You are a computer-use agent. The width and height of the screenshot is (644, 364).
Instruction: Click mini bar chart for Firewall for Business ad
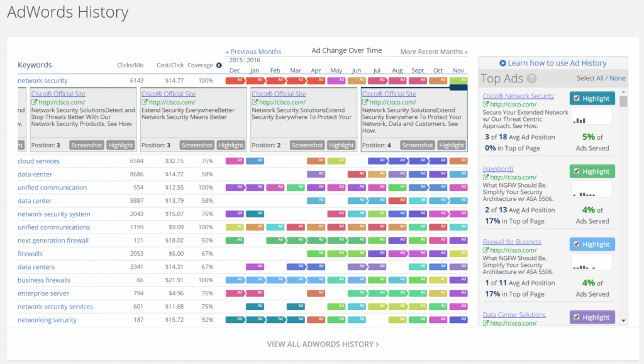pyautogui.click(x=592, y=263)
